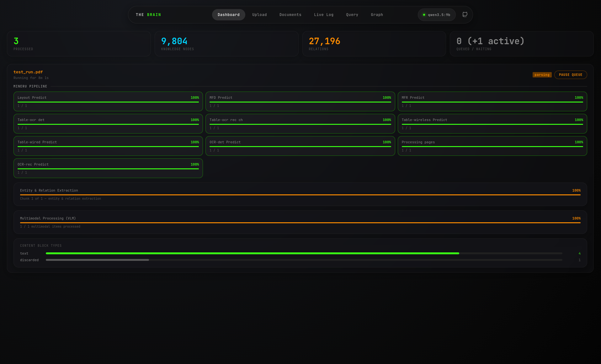Screen dimensions: 601x364
Task: Click the multimodal items processed text
Action: [x=50, y=227]
